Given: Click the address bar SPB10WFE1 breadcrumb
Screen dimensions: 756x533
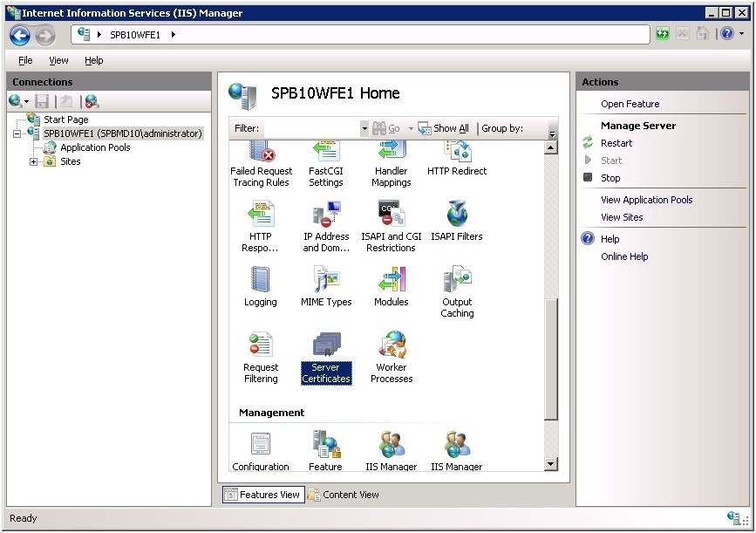Looking at the screenshot, I should pos(135,35).
